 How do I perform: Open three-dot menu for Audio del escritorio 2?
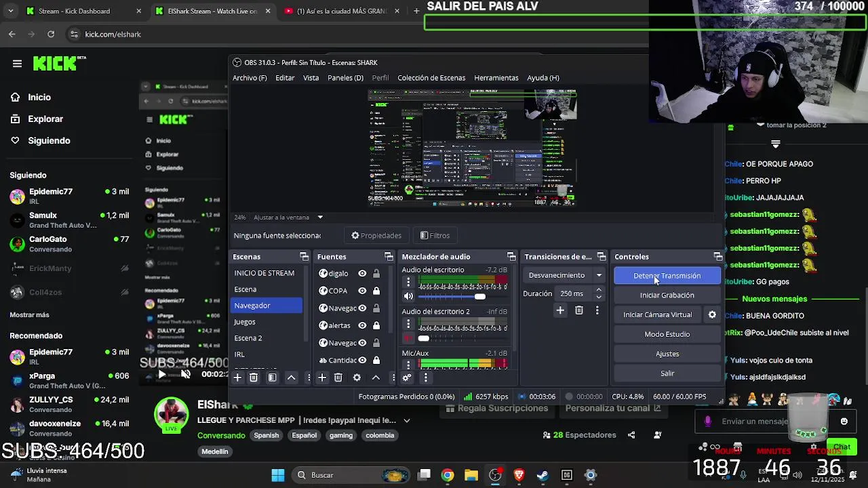tap(408, 323)
